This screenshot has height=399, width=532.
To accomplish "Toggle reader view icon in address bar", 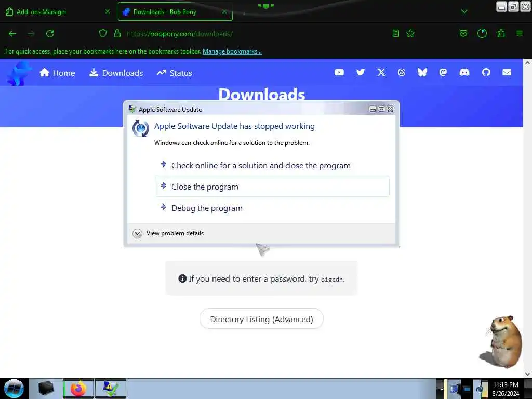I will coord(395,33).
